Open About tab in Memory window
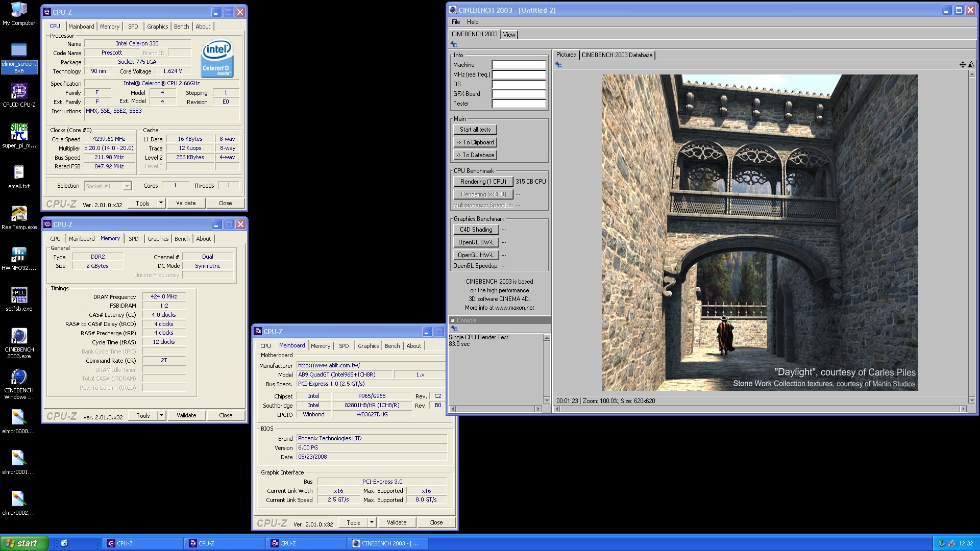 tap(204, 239)
